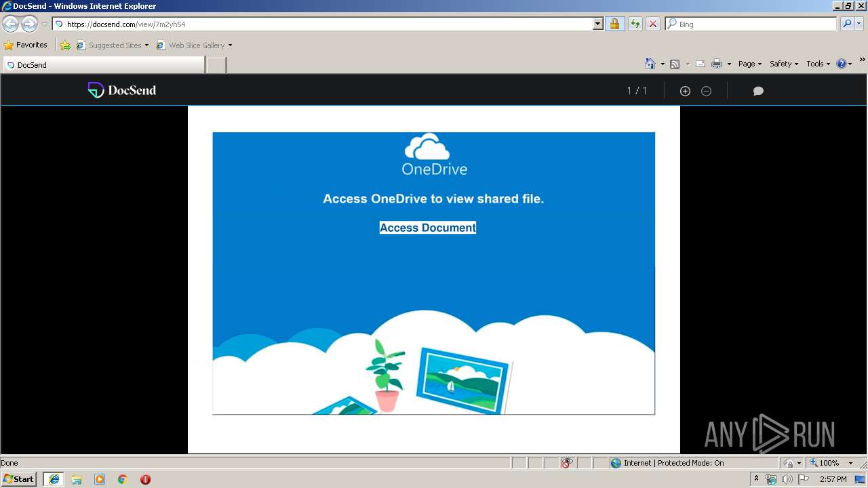Click the browser Forward arrow button
This screenshot has height=488, width=868.
pos(29,24)
